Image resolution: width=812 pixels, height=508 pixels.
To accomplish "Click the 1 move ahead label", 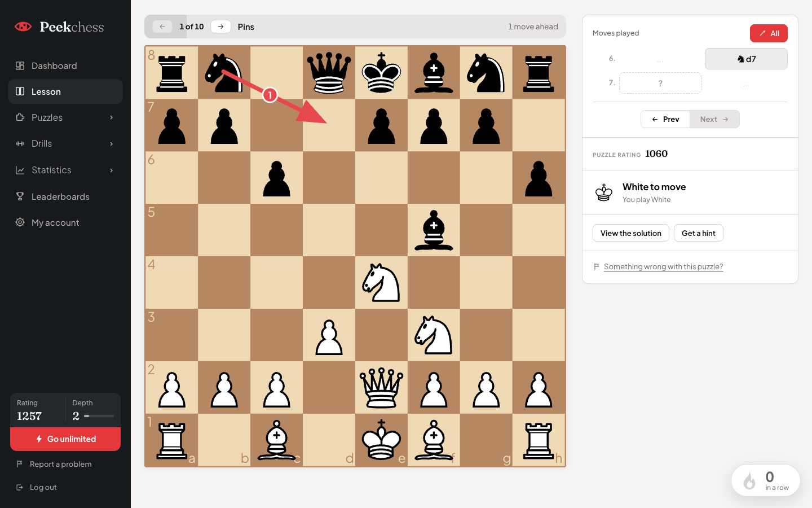I will (533, 27).
